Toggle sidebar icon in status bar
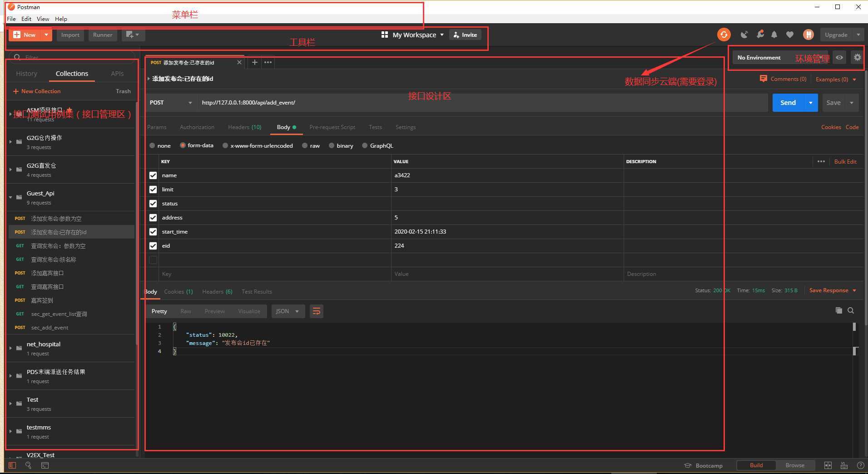The height and width of the screenshot is (474, 868). tap(12, 465)
